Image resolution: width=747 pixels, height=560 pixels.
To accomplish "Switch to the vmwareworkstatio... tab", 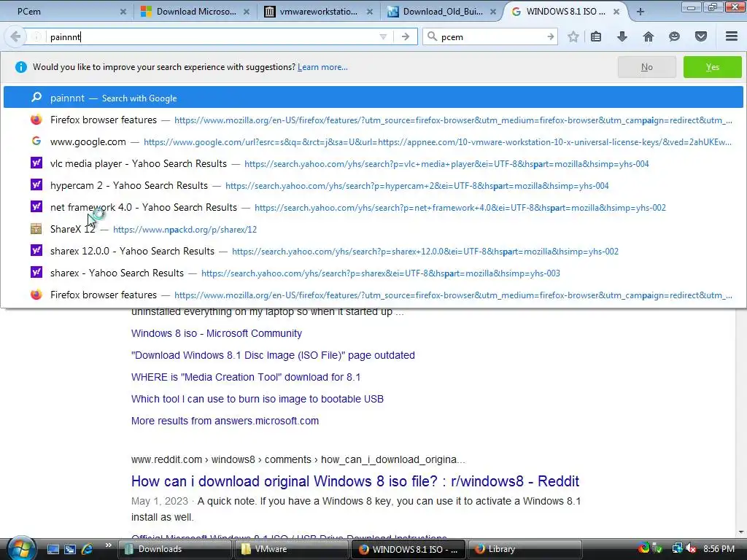I will click(318, 12).
